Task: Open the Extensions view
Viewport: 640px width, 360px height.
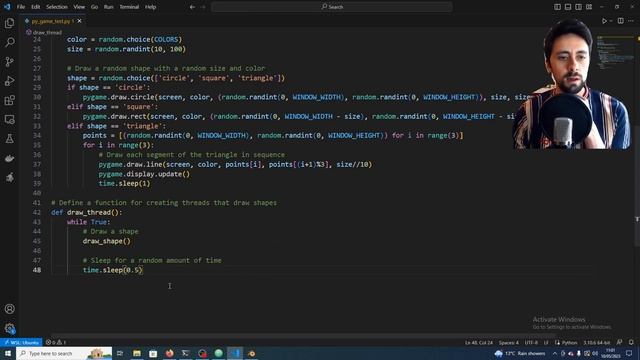Action: click(9, 100)
